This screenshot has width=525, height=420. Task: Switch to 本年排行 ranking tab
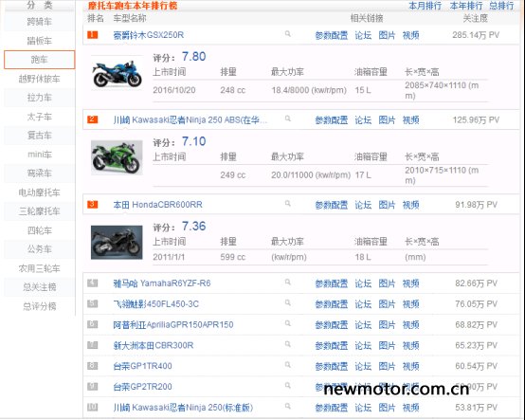(x=466, y=6)
